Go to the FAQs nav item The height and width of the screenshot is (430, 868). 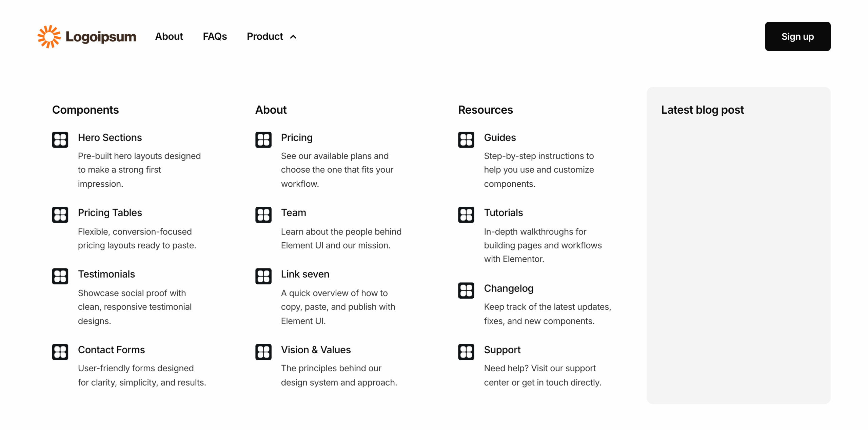coord(215,36)
